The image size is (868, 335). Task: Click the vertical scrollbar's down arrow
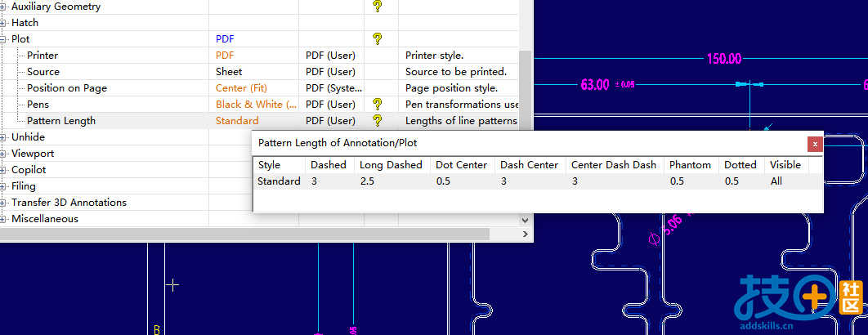(526, 219)
